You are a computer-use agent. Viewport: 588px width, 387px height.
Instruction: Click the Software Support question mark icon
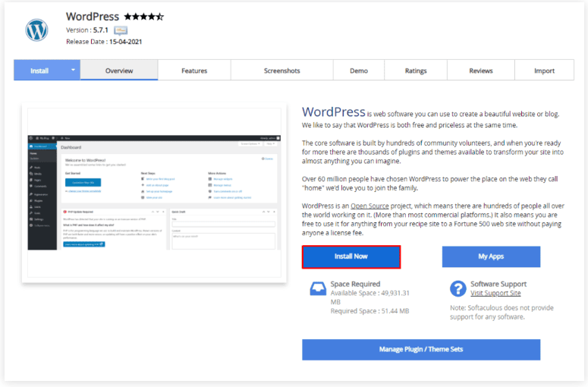pos(458,289)
